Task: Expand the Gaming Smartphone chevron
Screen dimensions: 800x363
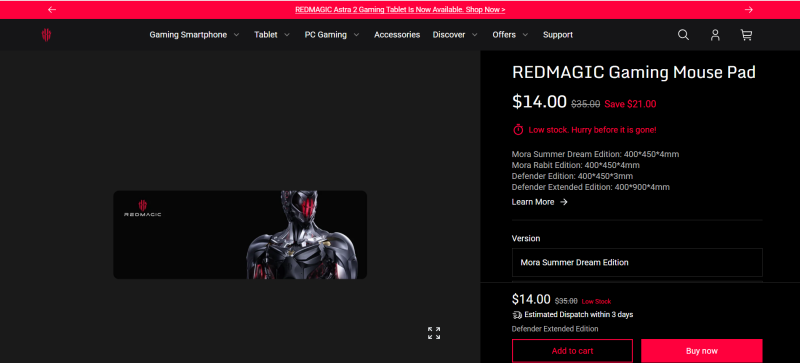Action: pos(236,35)
